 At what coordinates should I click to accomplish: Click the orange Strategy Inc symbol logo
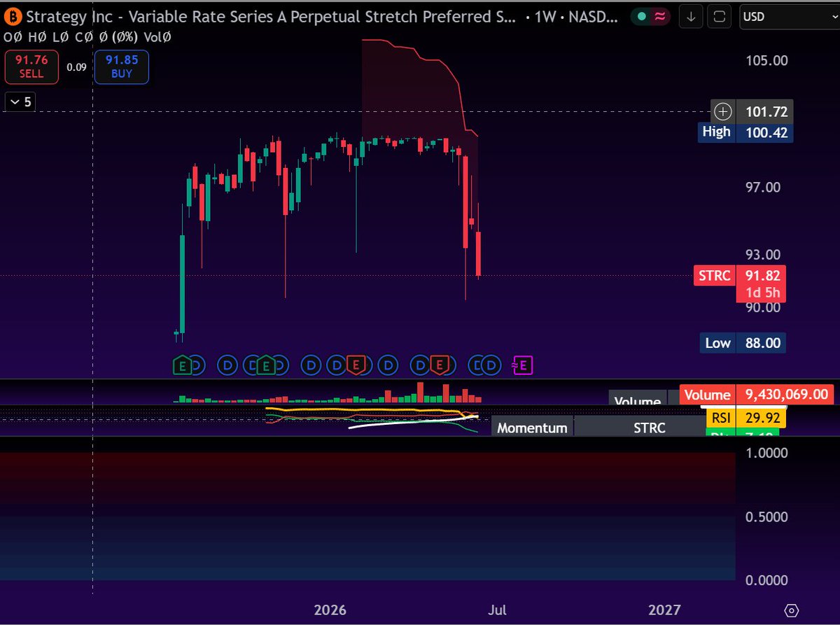pos(13,16)
